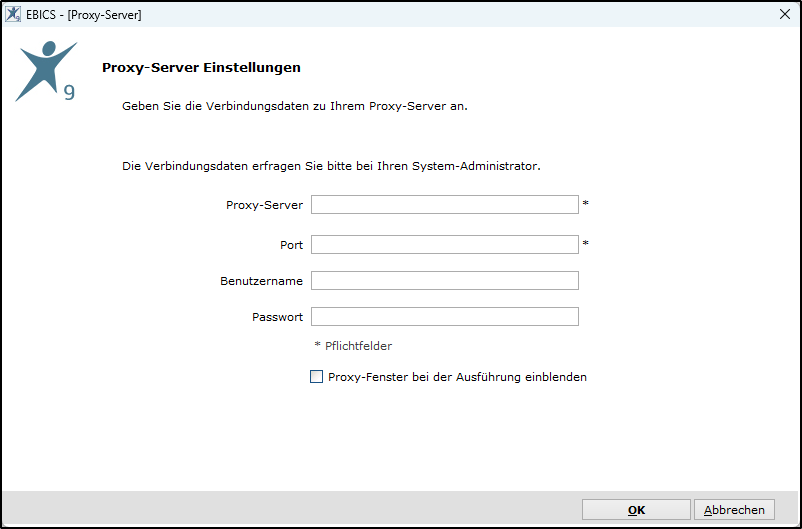The image size is (802, 529).
Task: Select the Benutzername text box
Action: (x=444, y=280)
